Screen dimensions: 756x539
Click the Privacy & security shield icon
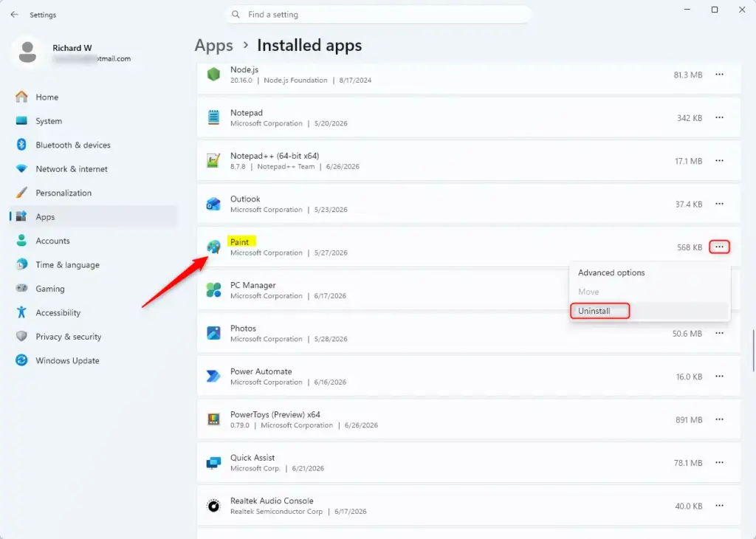(x=21, y=337)
